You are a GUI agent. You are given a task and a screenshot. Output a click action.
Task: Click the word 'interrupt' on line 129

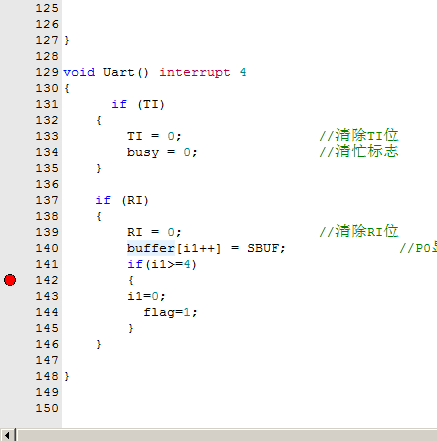tap(195, 72)
